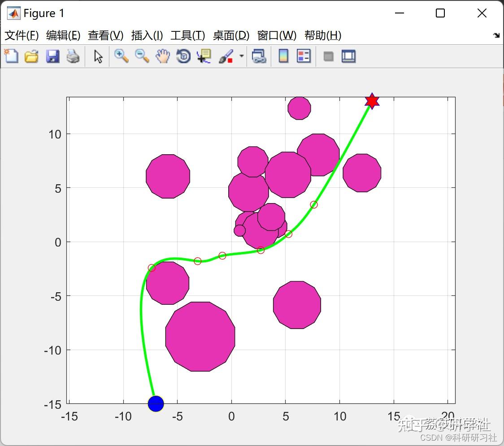Screen dimensions: 504x446
Task: Select the Edit Plot arrow tool
Action: [98, 56]
